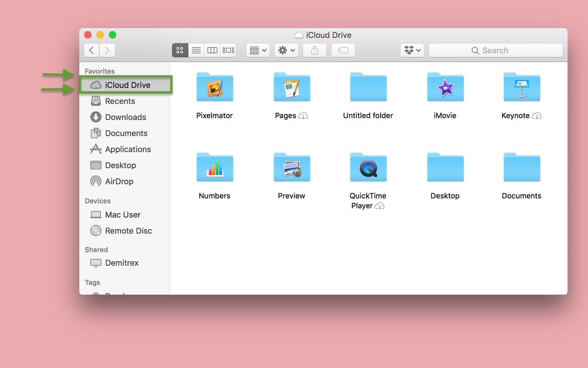Click the Share icon in the toolbar
Viewport: 588px width, 368px height.
pyautogui.click(x=314, y=50)
